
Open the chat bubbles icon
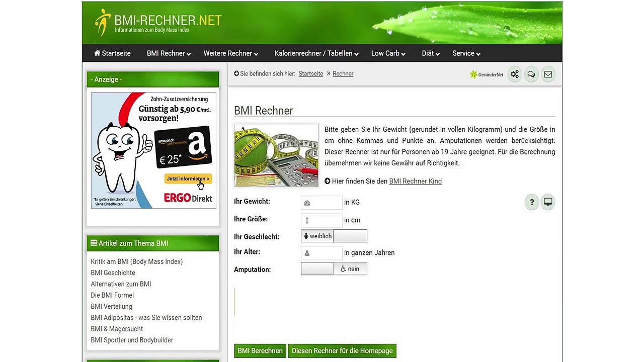click(x=531, y=74)
